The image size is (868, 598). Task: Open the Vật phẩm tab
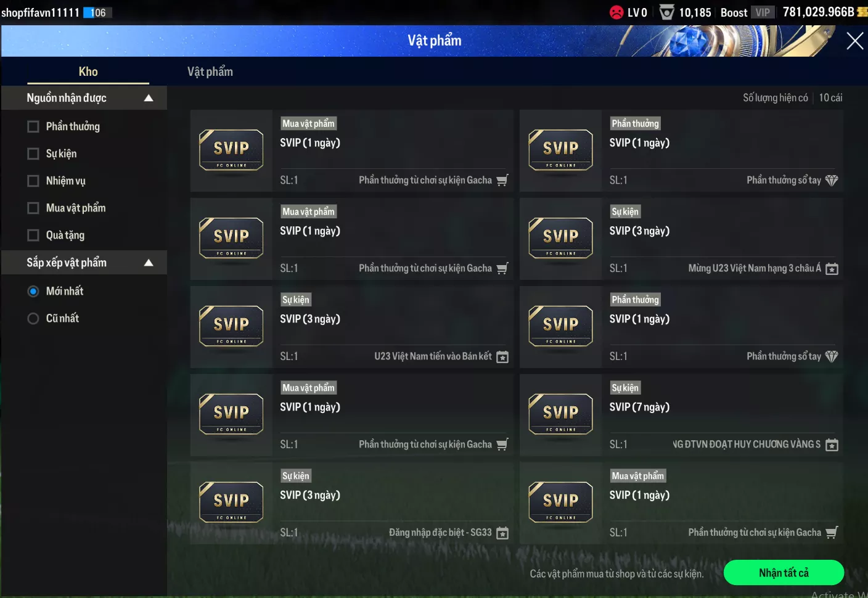coord(210,72)
